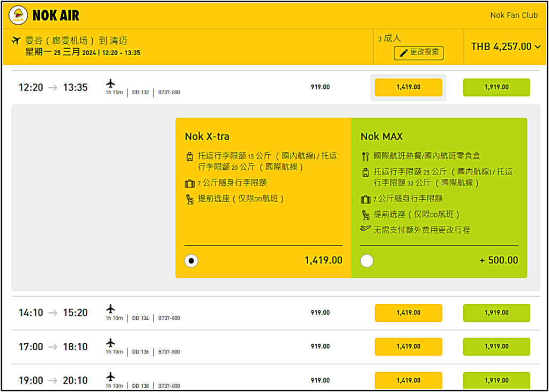549x392 pixels.
Task: Click 919.00 base fare for 17:00 flight
Action: point(320,346)
